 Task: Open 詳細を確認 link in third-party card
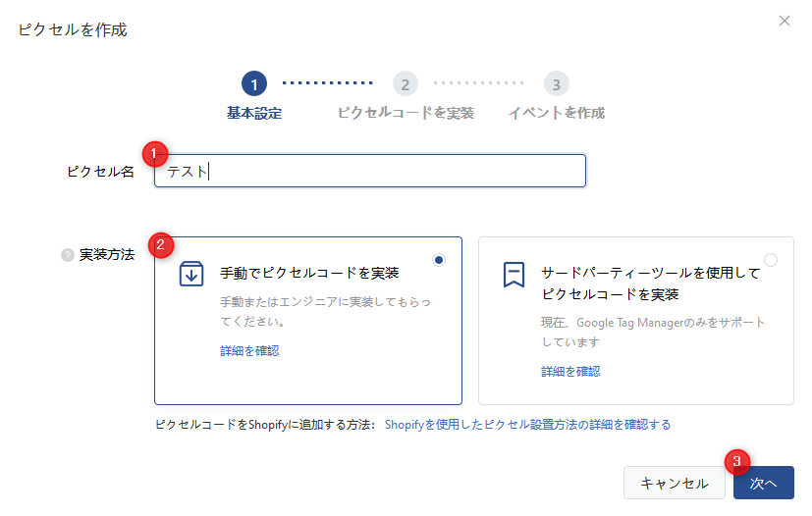[x=570, y=371]
